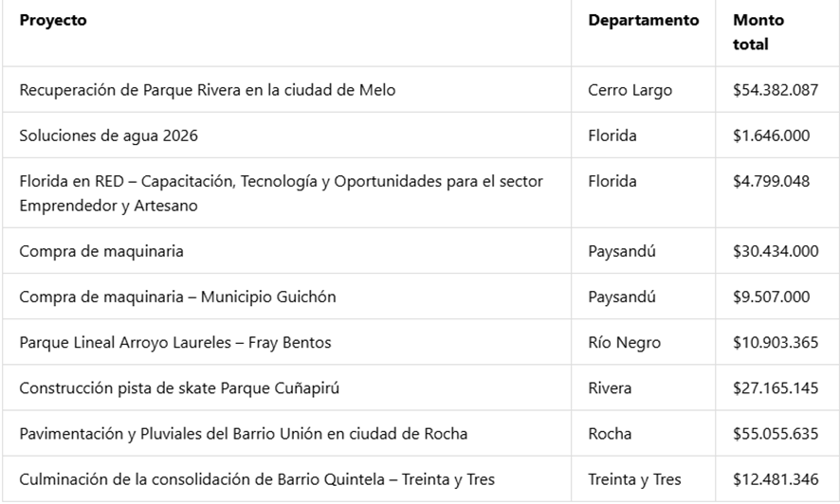The width and height of the screenshot is (840, 504).
Task: Click the Barrio Quintela consolidation project cell
Action: pos(257,478)
